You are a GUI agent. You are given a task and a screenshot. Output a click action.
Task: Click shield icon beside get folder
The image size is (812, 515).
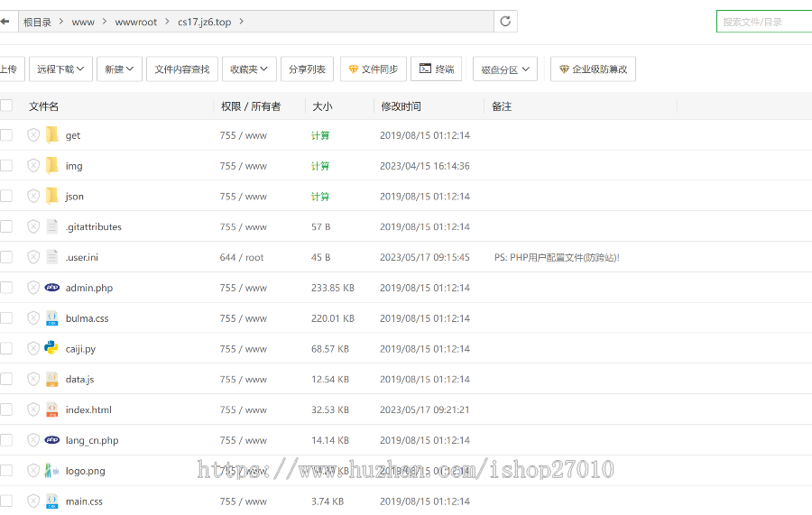[x=33, y=135]
